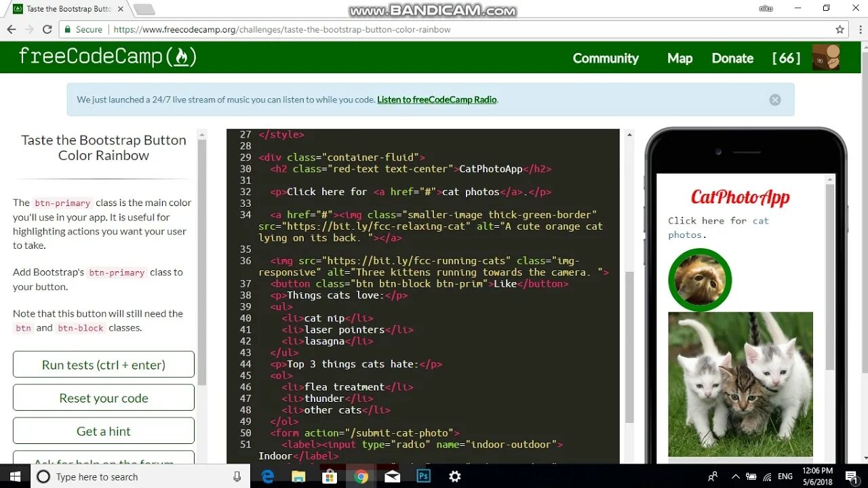The height and width of the screenshot is (488, 868).
Task: Follow the Listen to freeCodeCamp Radio link
Action: [437, 100]
